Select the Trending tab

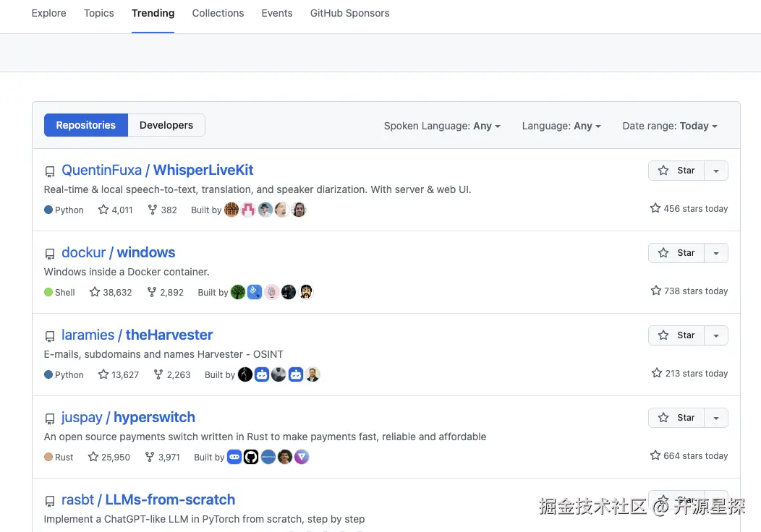pos(153,13)
